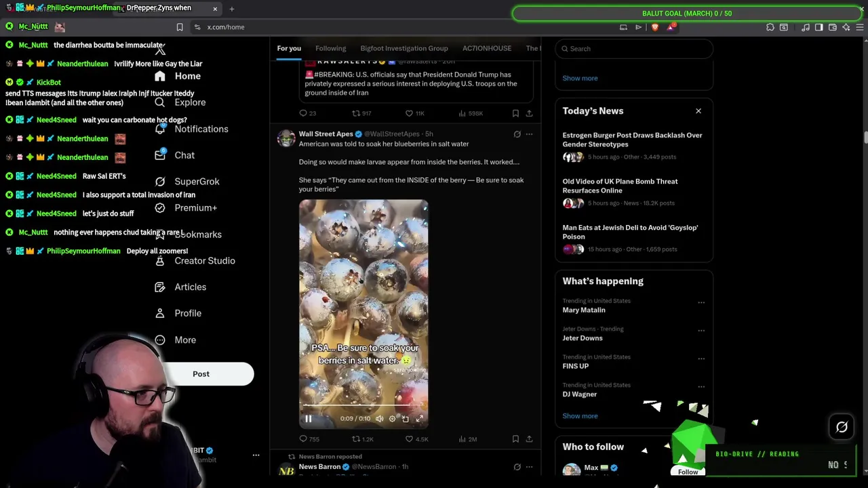Switch to the For you tab
The height and width of the screenshot is (488, 868).
289,49
